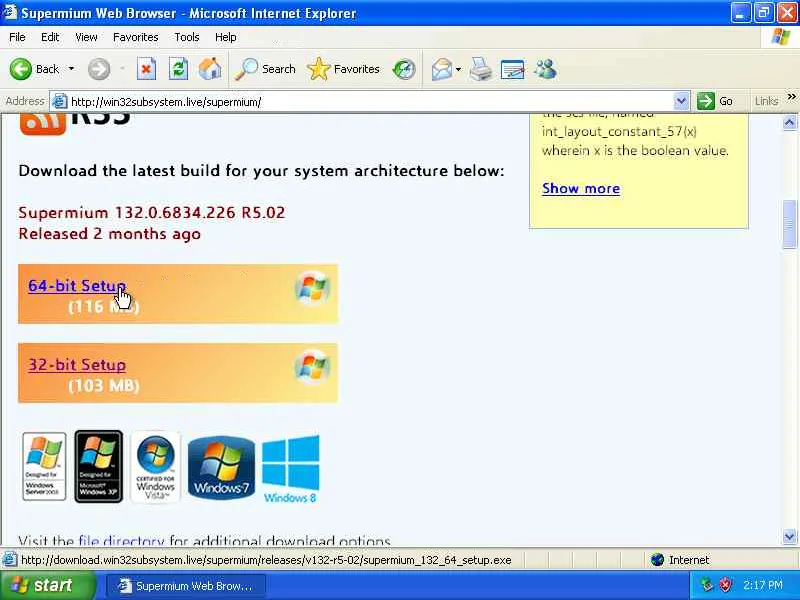Image resolution: width=800 pixels, height=600 pixels.
Task: Click the scrollbar down arrow
Action: click(x=789, y=537)
